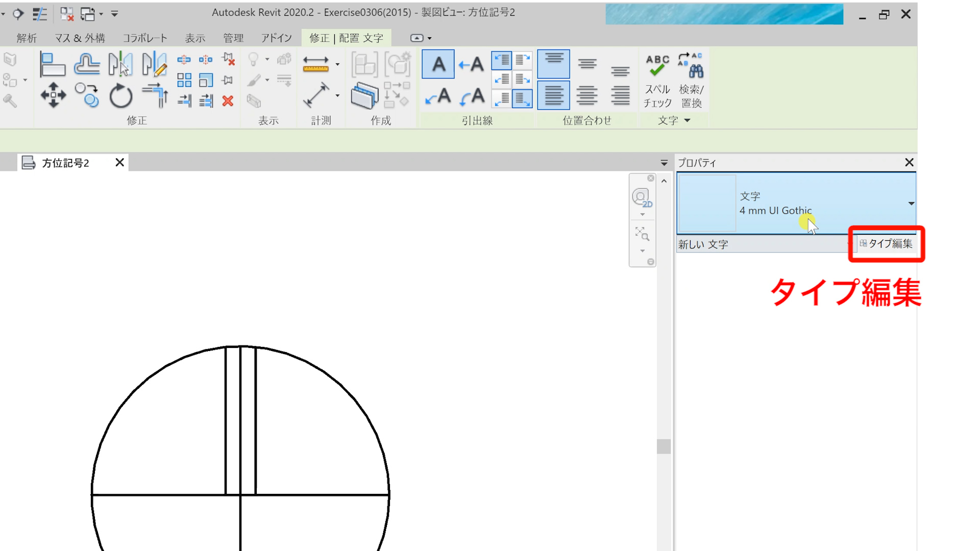Screen dimensions: 980x551
Task: Set horizontal alignment to Center
Action: point(587,95)
